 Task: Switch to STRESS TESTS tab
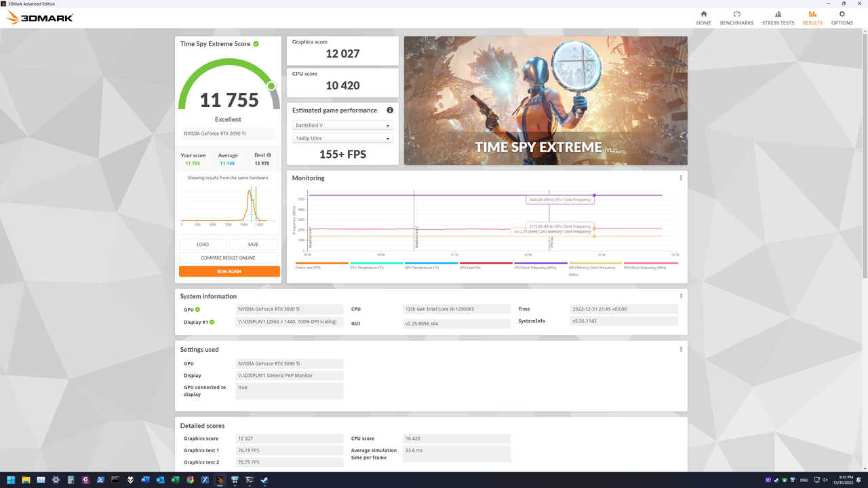click(778, 18)
